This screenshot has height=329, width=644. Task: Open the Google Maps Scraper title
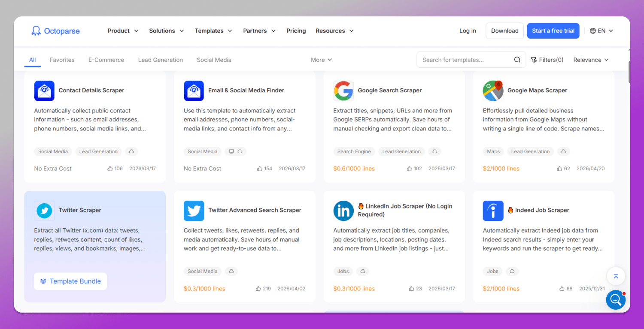(538, 91)
